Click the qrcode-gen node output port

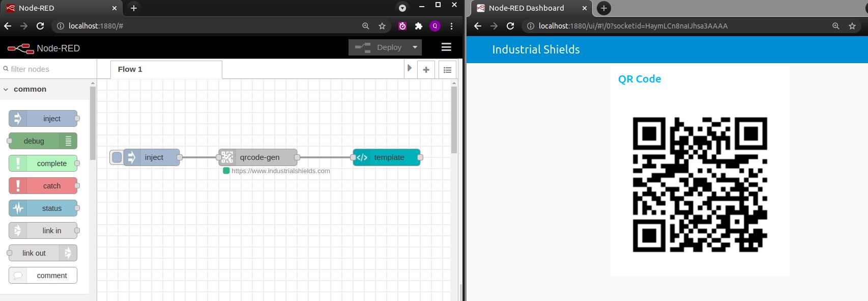[x=297, y=157]
